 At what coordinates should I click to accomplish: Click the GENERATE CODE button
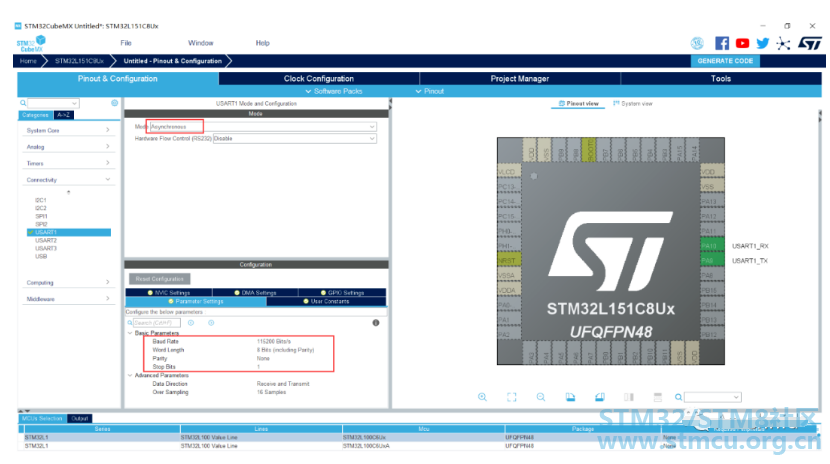click(x=725, y=61)
